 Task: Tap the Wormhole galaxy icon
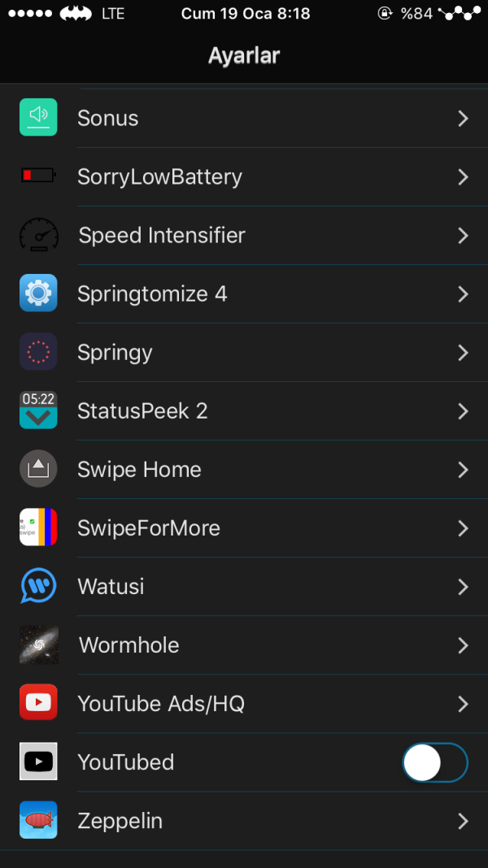tap(38, 644)
